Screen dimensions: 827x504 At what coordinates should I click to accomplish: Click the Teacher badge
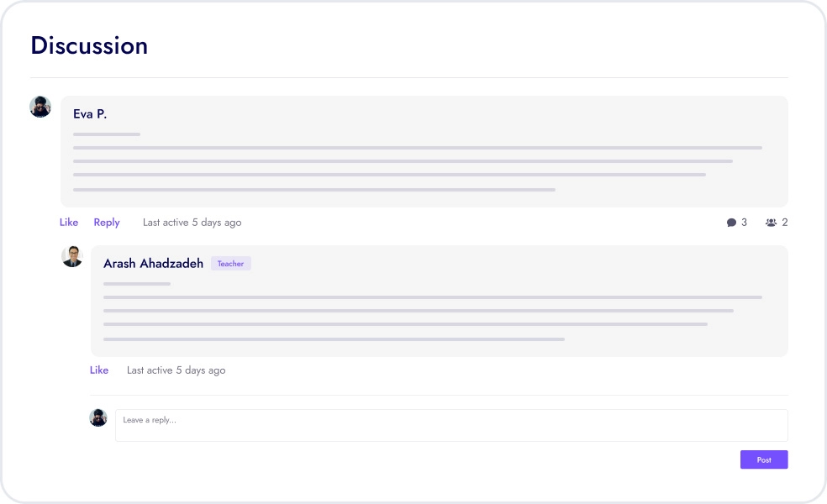tap(230, 264)
